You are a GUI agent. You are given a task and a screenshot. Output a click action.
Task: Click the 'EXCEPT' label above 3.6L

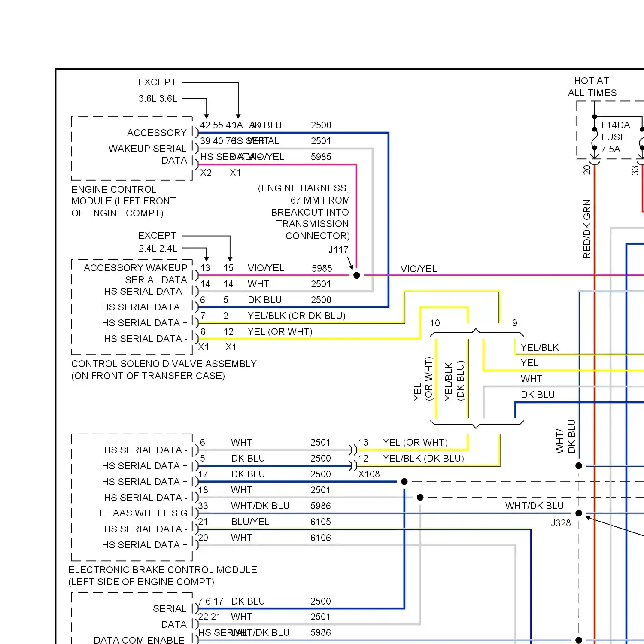pyautogui.click(x=157, y=82)
